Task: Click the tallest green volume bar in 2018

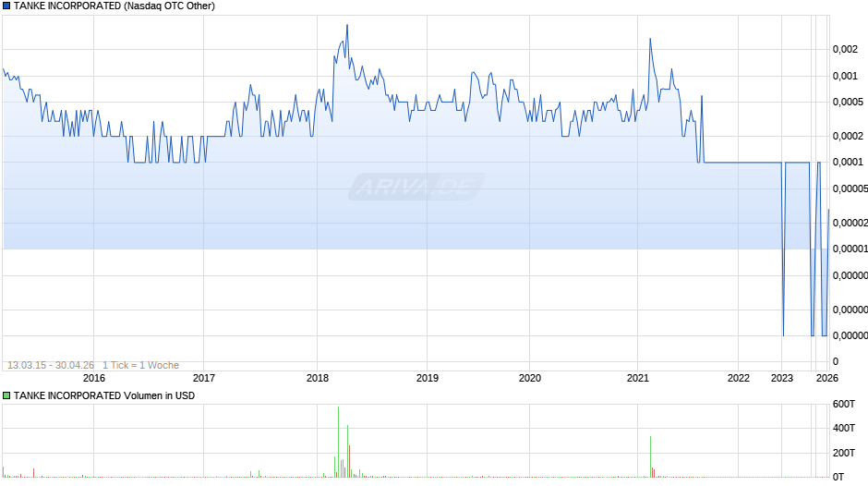Action: tap(338, 442)
